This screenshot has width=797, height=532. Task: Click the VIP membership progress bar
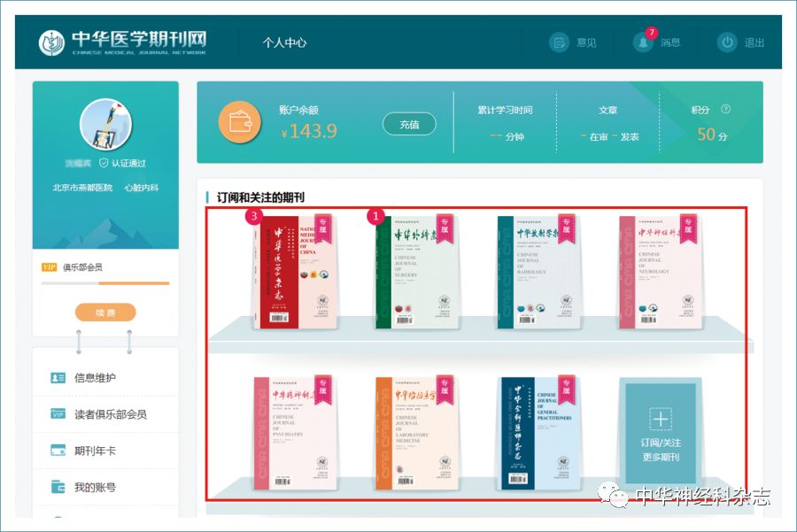[x=105, y=283]
